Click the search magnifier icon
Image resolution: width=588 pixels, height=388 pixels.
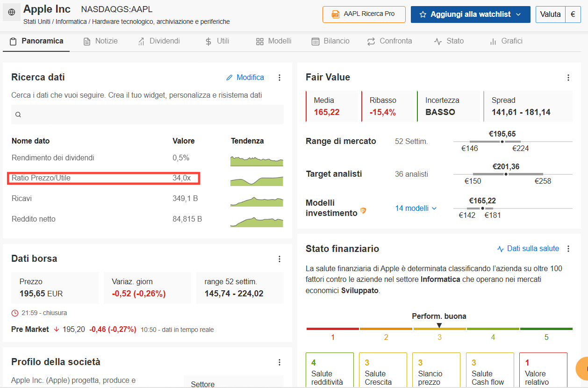(18, 115)
